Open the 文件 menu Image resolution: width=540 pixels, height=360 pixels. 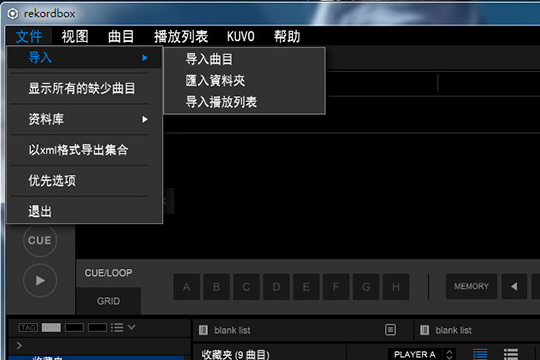click(x=29, y=36)
